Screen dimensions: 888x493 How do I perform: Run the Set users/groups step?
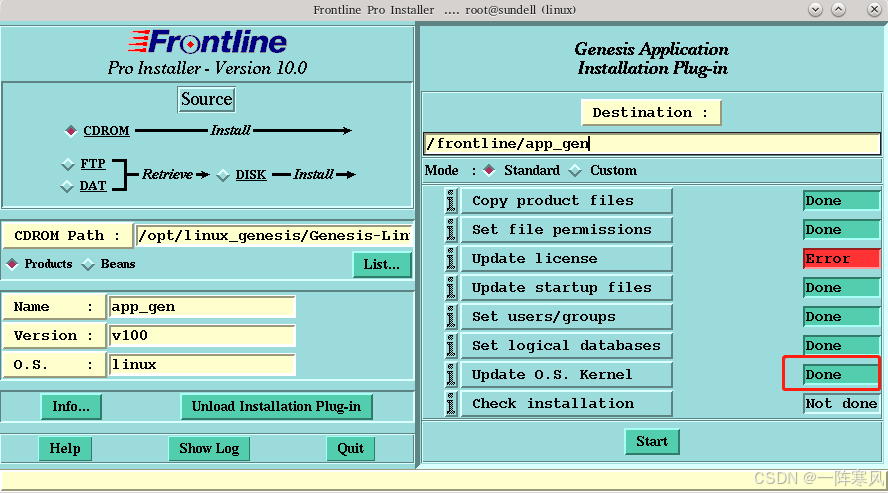coord(566,316)
